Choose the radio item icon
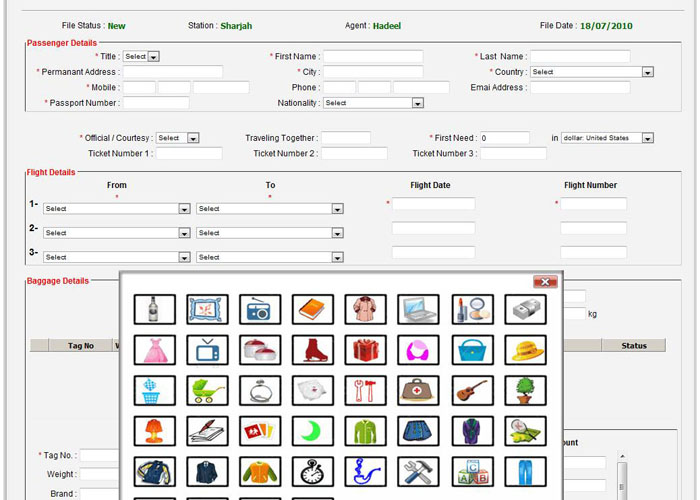Screen dimensions: 700x500 pyautogui.click(x=260, y=309)
